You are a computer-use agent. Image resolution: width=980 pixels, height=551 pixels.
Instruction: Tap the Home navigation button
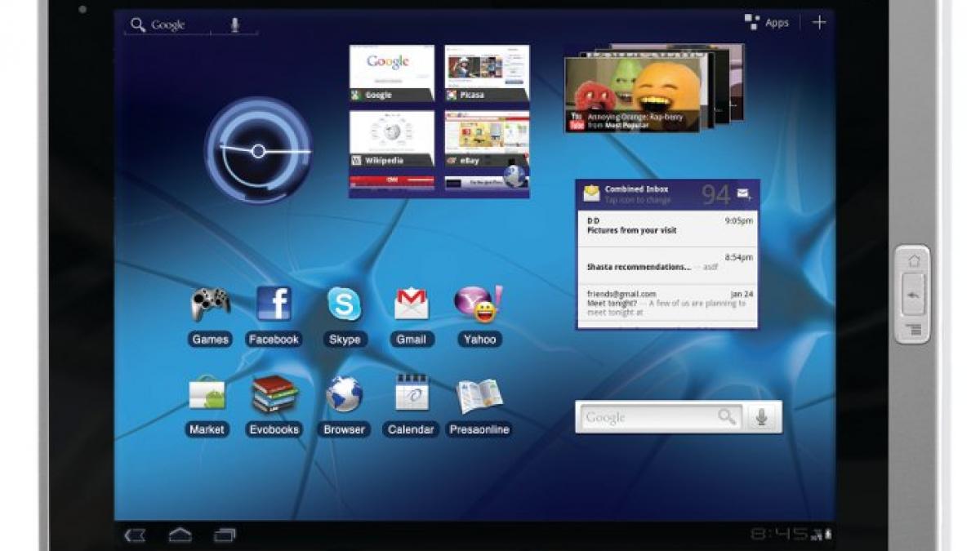(x=180, y=535)
